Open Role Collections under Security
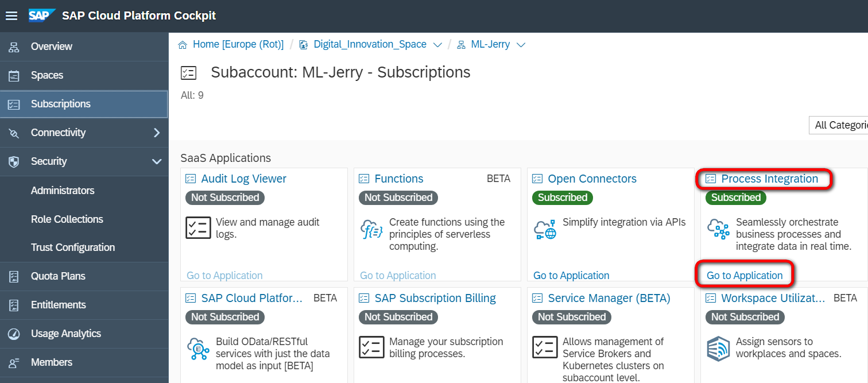Viewport: 868px width, 383px height. click(67, 219)
